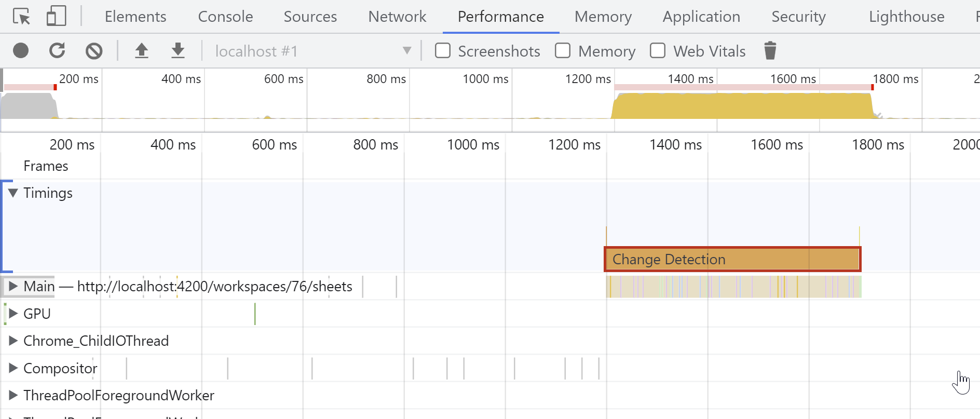
Task: Open the localhost #1 recording dropdown
Action: click(x=312, y=51)
